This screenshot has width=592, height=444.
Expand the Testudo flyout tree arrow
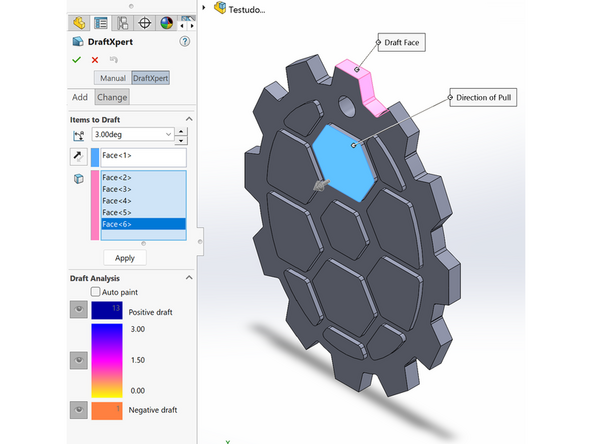click(x=204, y=8)
